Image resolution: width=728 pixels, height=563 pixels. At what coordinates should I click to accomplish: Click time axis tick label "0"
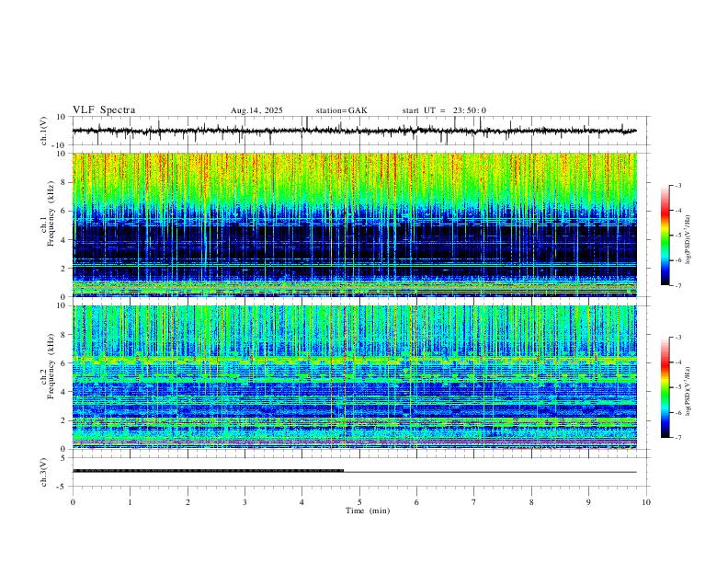click(73, 502)
